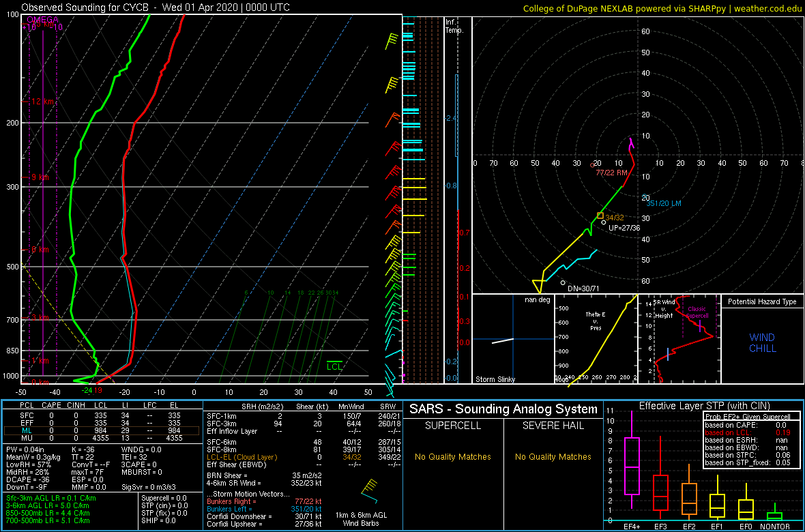The height and width of the screenshot is (532, 805).
Task: Click the 'DownT = -9F' entry
Action: coord(28,486)
